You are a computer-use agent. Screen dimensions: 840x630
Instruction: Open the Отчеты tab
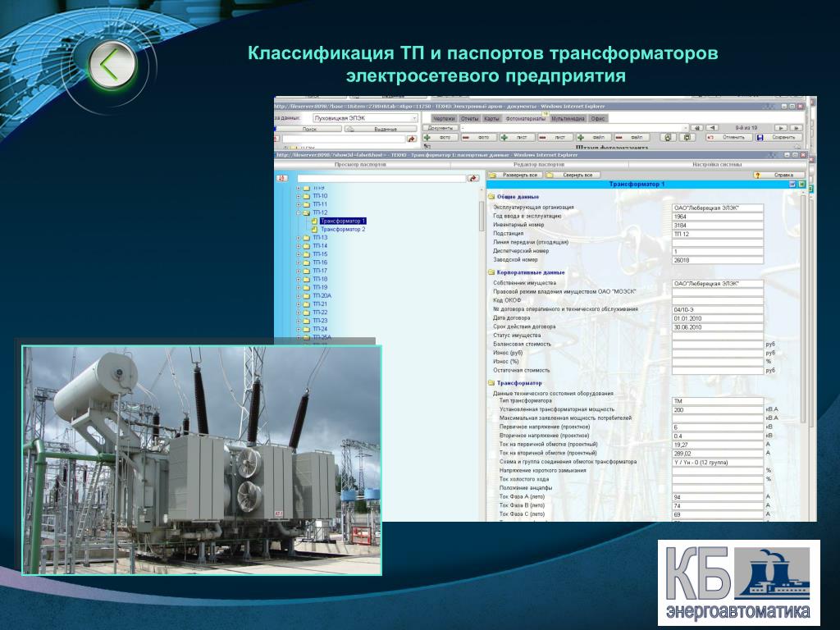point(470,118)
